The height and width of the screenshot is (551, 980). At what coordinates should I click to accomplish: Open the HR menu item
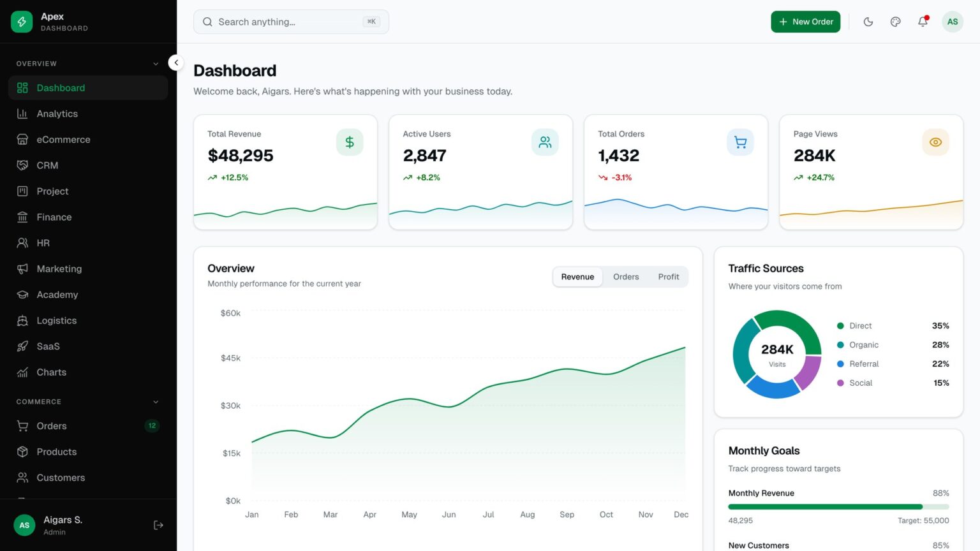point(88,243)
